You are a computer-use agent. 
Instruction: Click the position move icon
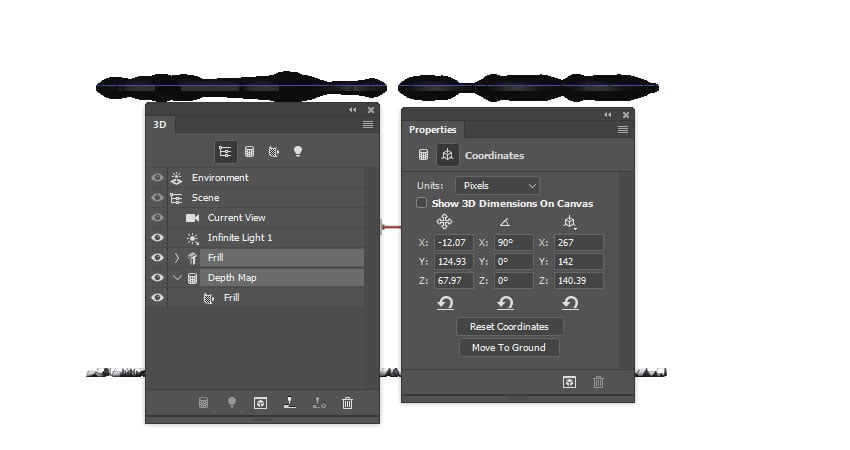pos(445,221)
